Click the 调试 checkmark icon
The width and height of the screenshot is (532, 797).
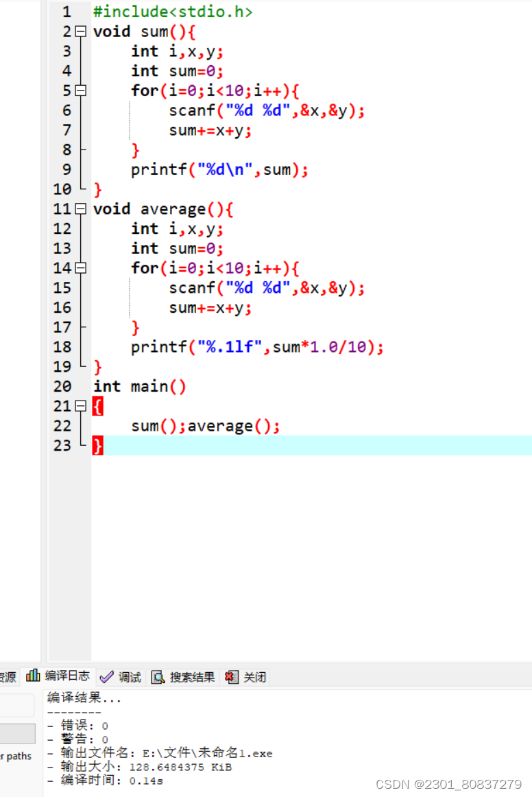pyautogui.click(x=107, y=677)
